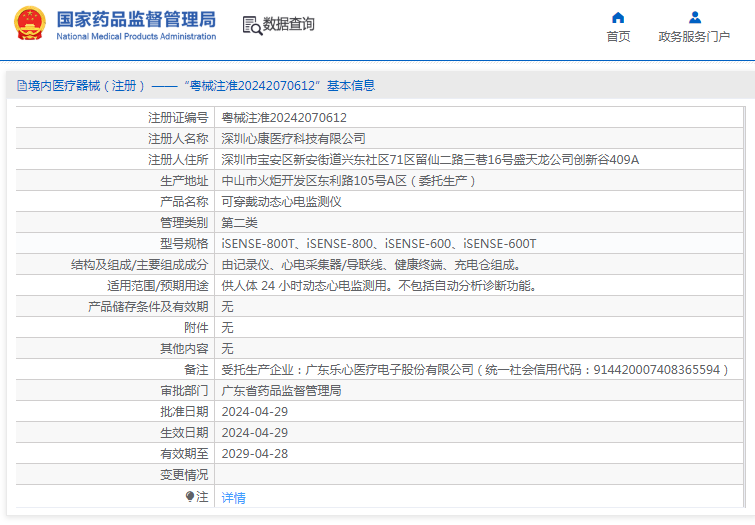The image size is (755, 525).
Task: Click the document icon before 境内医疗器械
Action: pyautogui.click(x=22, y=86)
